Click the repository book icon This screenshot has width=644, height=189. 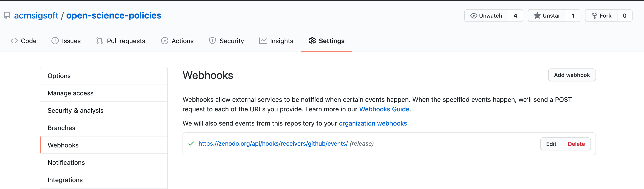(7, 16)
